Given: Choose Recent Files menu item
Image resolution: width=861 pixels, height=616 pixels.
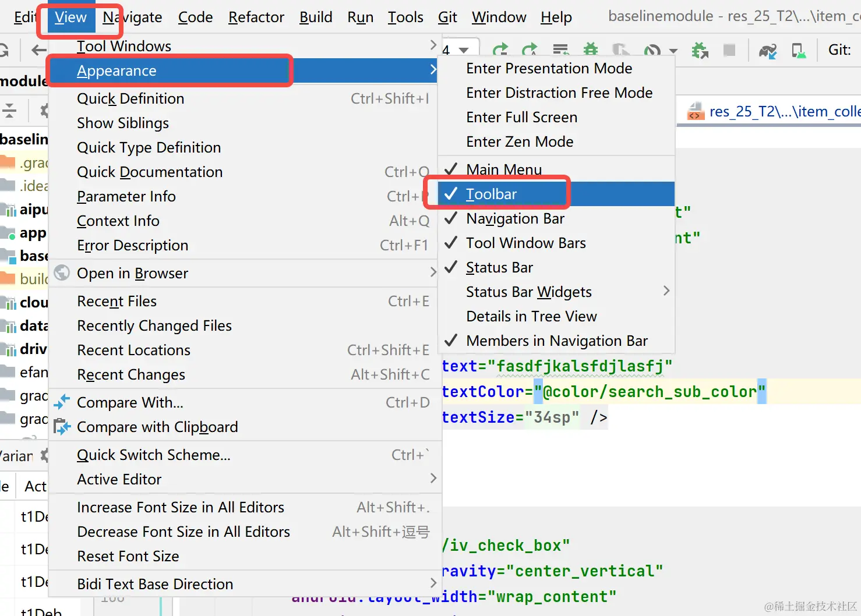Looking at the screenshot, I should [244, 301].
